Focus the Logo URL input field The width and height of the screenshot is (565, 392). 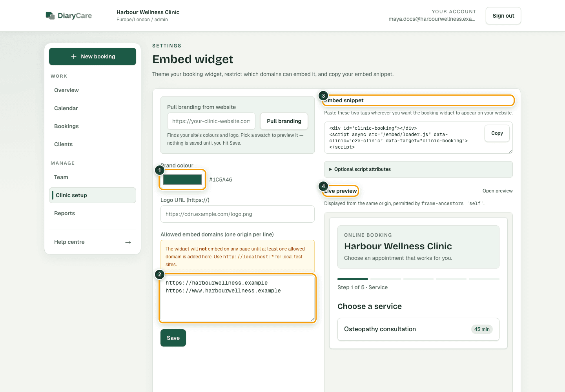coord(237,214)
